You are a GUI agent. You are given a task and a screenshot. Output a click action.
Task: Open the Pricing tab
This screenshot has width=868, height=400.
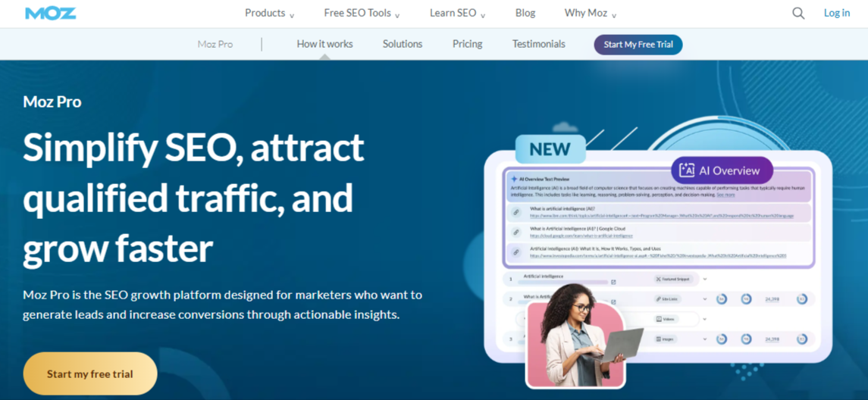click(467, 44)
